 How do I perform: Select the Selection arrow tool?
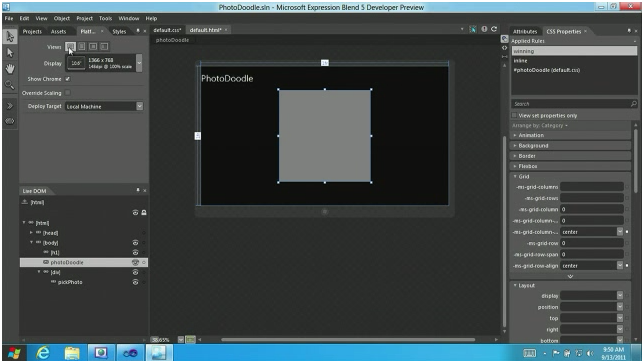tap(10, 37)
